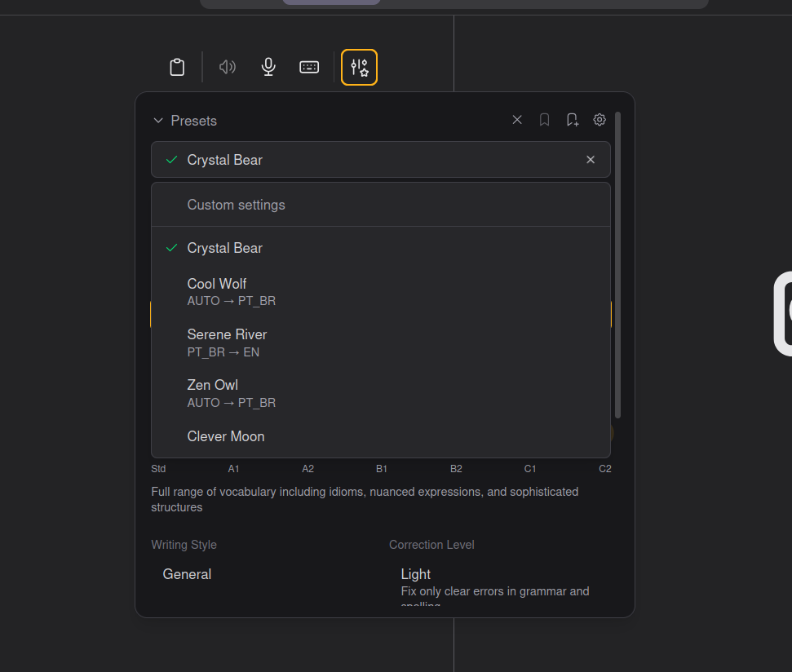
Task: Collapse the Presets section chevron
Action: tap(158, 121)
